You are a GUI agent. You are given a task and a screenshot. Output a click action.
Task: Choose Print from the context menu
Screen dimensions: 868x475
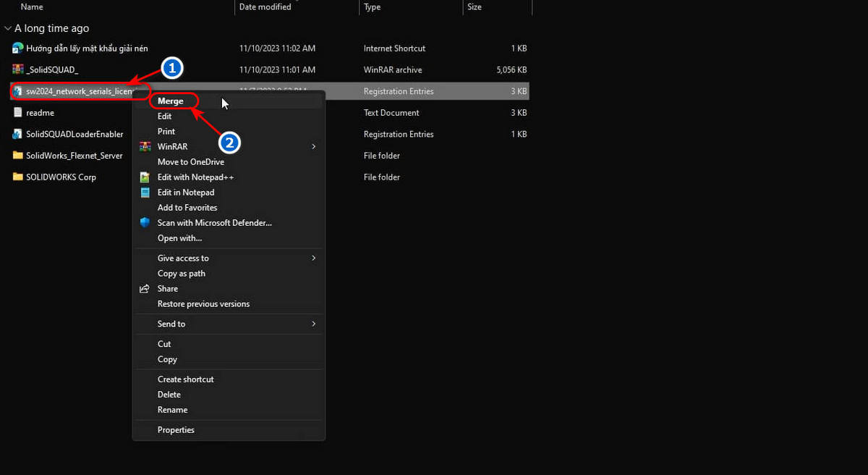(166, 132)
